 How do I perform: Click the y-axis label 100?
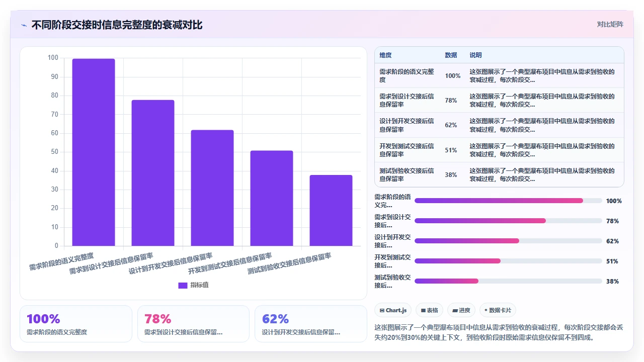pyautogui.click(x=53, y=58)
